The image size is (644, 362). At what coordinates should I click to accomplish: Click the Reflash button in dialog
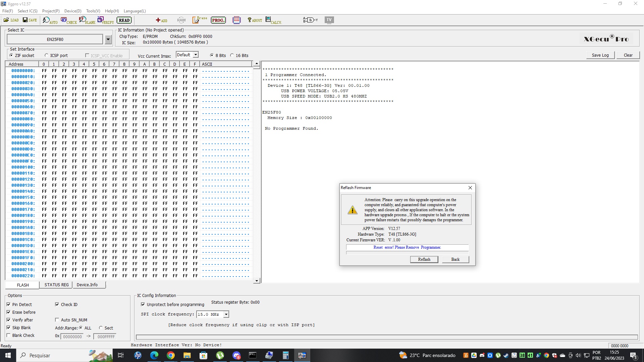coord(424,259)
